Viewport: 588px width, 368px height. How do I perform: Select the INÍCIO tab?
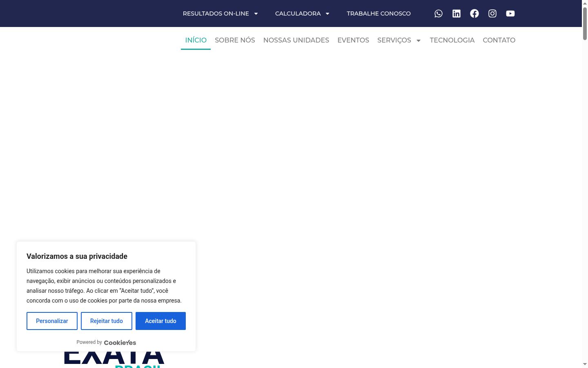(x=196, y=40)
